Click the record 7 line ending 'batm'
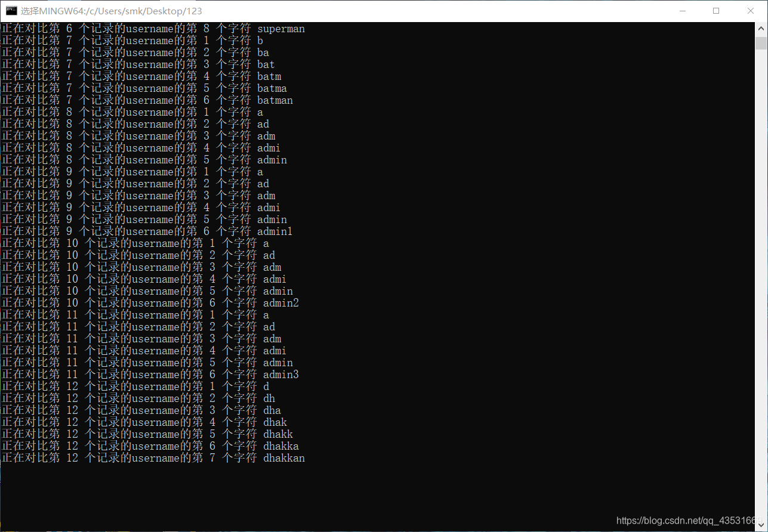This screenshot has height=532, width=768. pos(141,76)
